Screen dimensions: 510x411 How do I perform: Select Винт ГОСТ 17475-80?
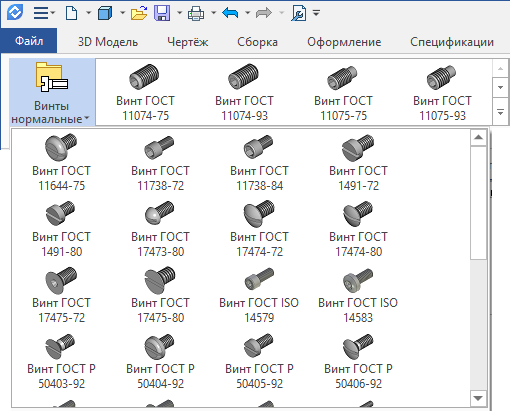coord(160,295)
